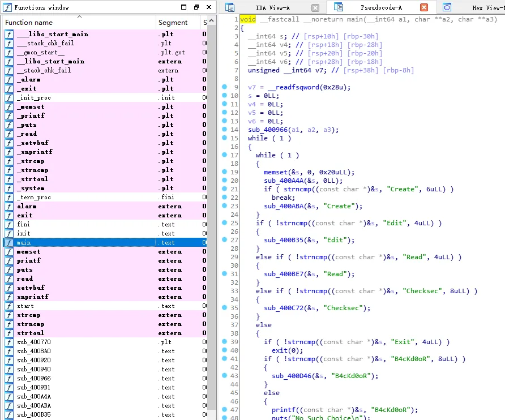Select the __gmon_start__ function

105,52
